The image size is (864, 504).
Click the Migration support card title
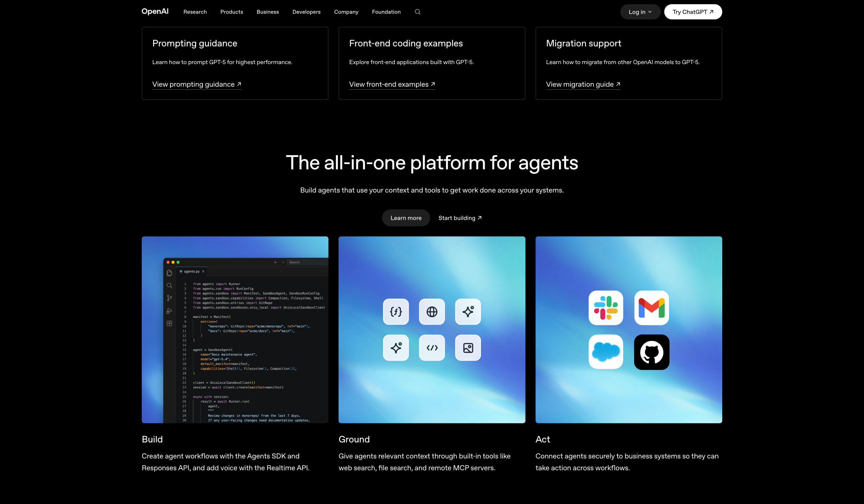(x=583, y=43)
